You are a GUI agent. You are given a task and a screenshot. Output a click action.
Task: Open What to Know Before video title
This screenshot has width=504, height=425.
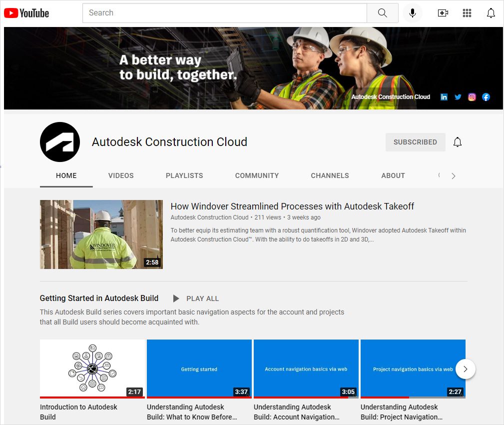[x=192, y=412]
